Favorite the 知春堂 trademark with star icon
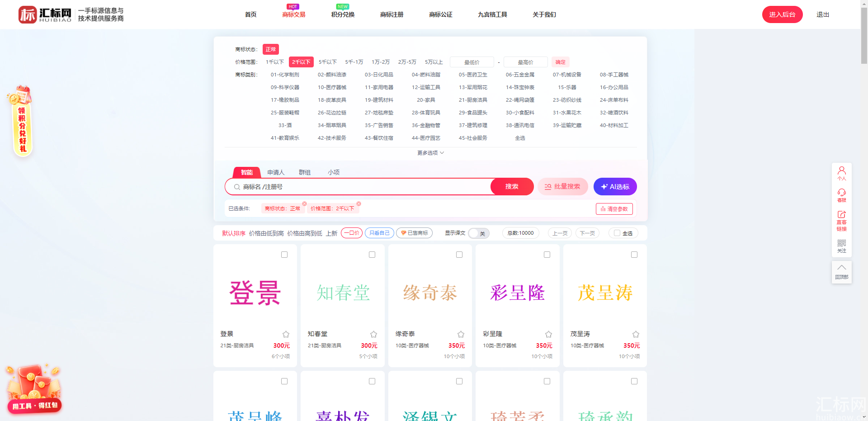Viewport: 868px width, 421px height. pyautogui.click(x=373, y=334)
